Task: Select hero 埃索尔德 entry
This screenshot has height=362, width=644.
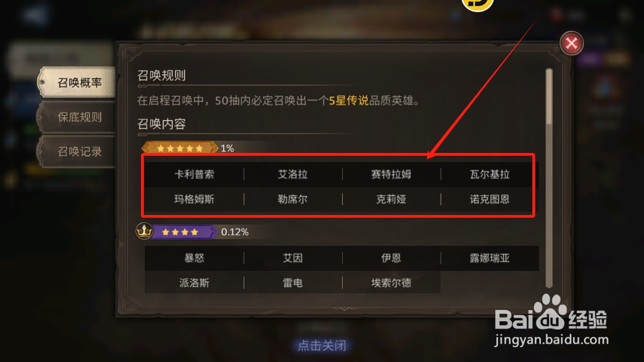Action: [391, 283]
